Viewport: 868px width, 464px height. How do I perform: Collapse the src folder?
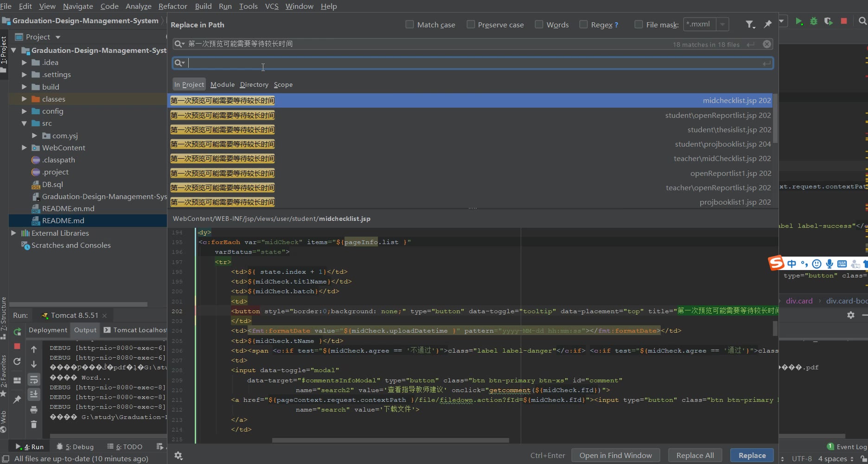(24, 123)
